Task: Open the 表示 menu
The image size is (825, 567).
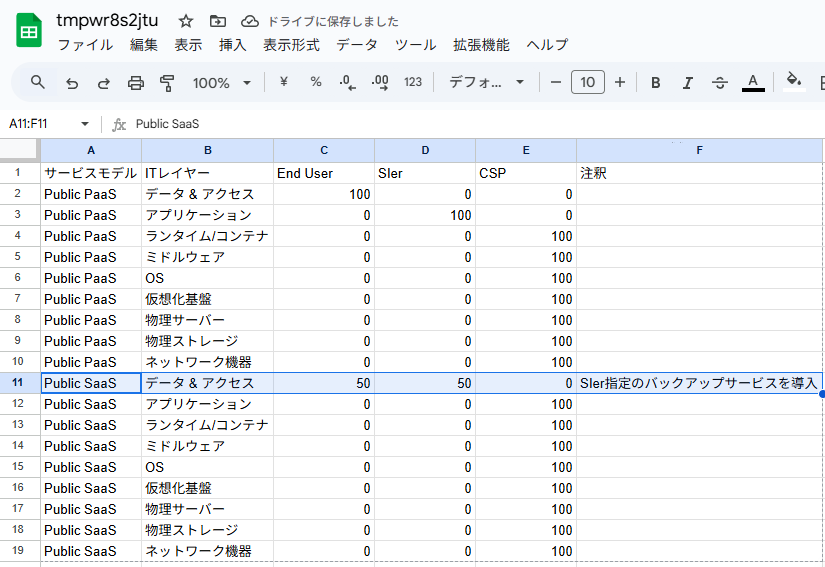Action: tap(188, 45)
